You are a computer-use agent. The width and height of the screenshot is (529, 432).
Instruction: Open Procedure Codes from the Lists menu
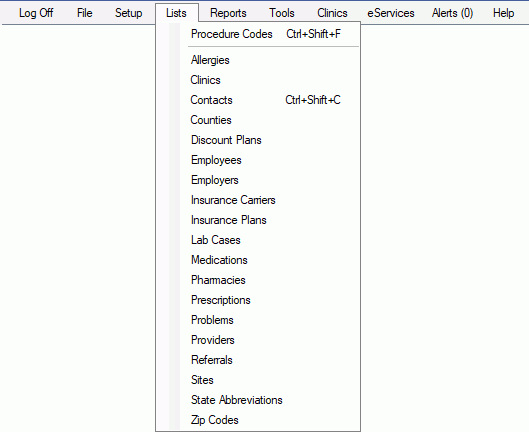[x=258, y=34]
